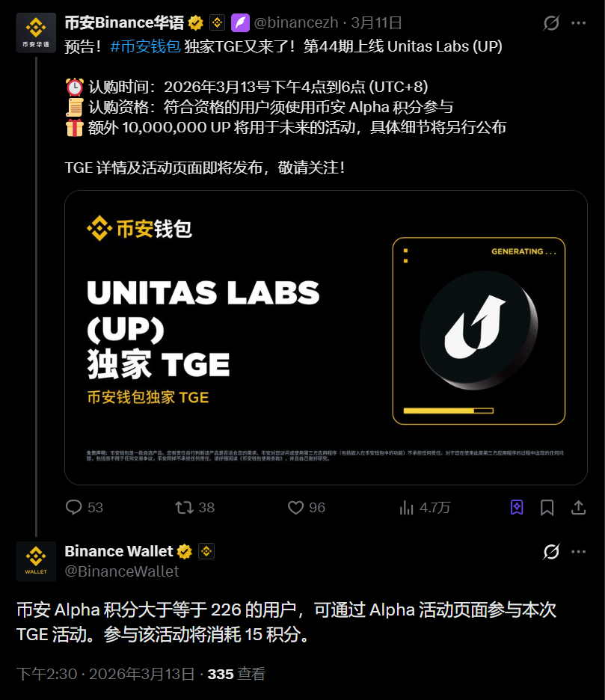Click the @BinanceWallet handle
The image size is (605, 700).
click(122, 571)
